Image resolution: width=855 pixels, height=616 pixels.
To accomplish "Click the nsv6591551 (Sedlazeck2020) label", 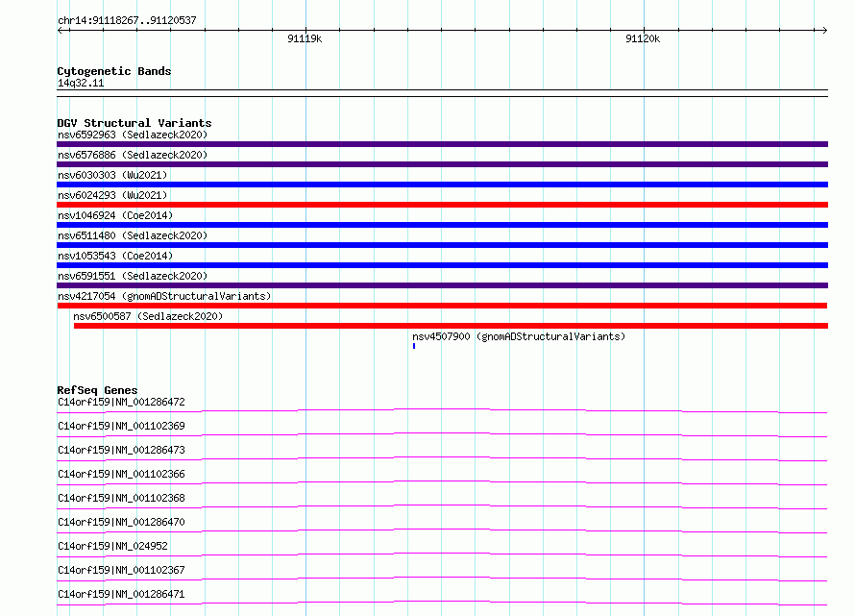I will (x=133, y=276).
